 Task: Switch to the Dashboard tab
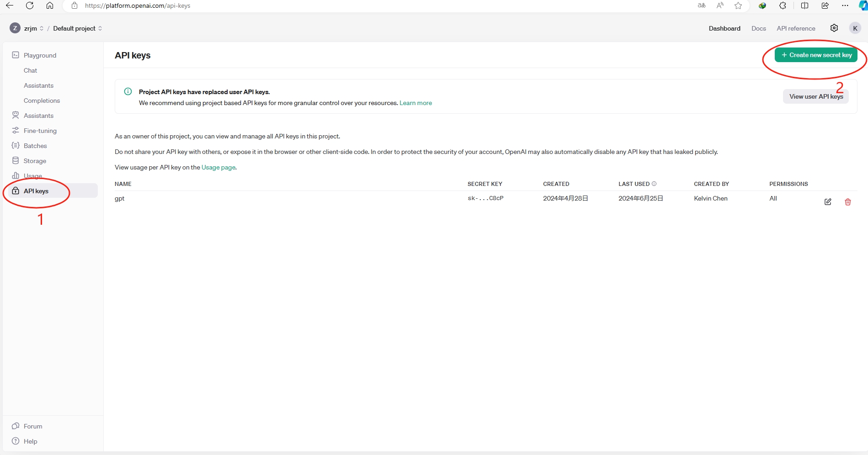click(724, 28)
